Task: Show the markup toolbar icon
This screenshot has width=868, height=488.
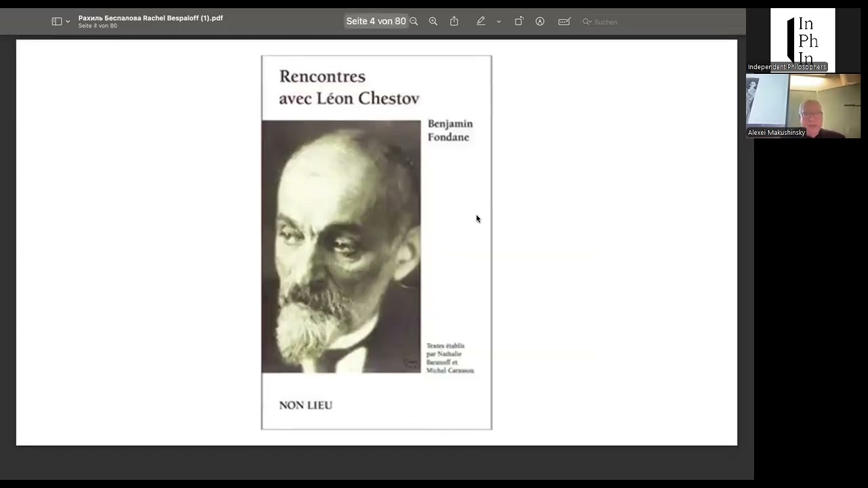Action: (540, 22)
